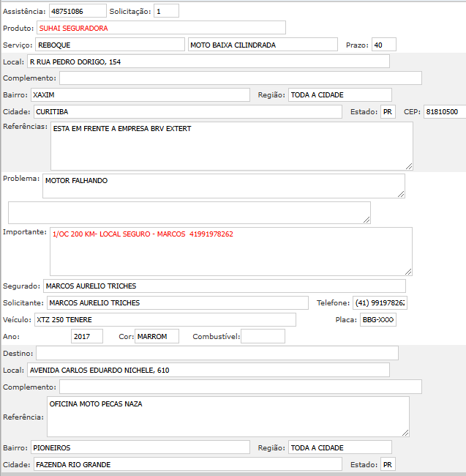
Task: Click the Prazo field
Action: (x=383, y=45)
